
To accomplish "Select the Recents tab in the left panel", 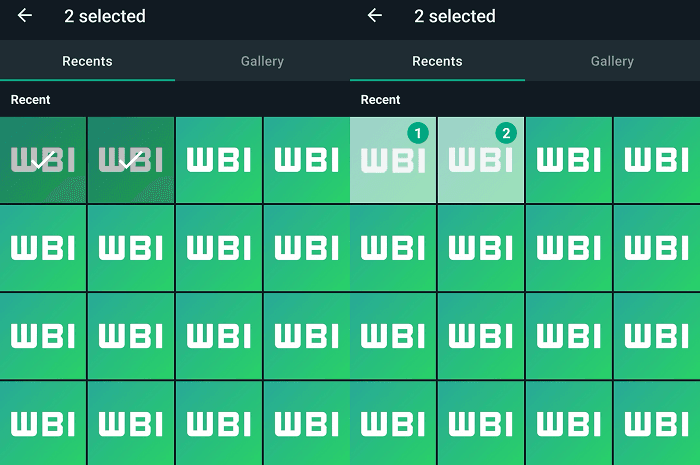I will (87, 61).
